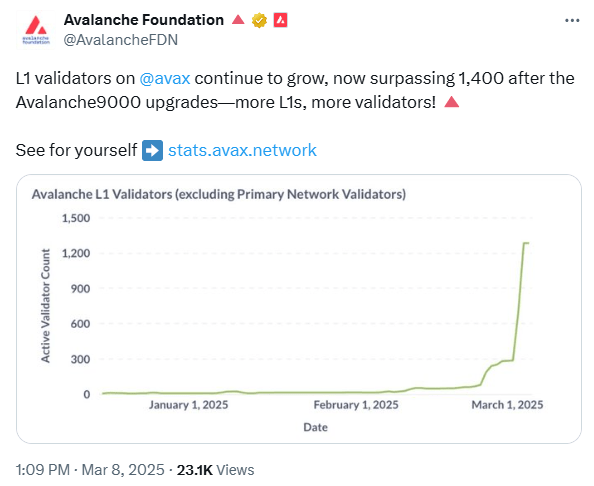Open the validator chart image
This screenshot has height=486, width=594.
click(x=299, y=309)
